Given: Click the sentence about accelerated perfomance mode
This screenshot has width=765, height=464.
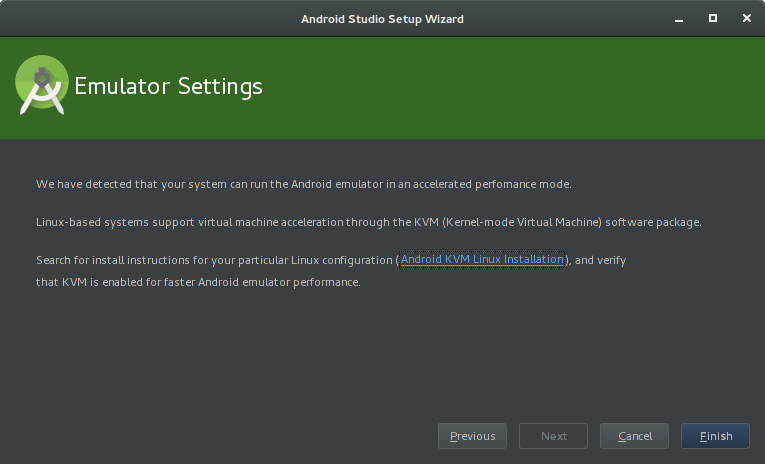Looking at the screenshot, I should [303, 184].
